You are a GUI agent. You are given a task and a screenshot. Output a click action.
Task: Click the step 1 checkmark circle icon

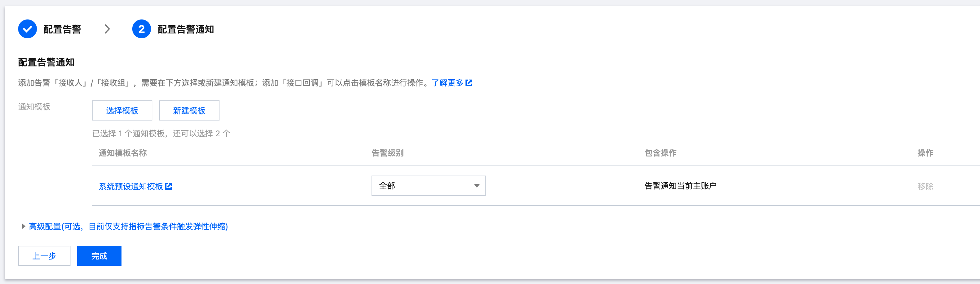28,29
